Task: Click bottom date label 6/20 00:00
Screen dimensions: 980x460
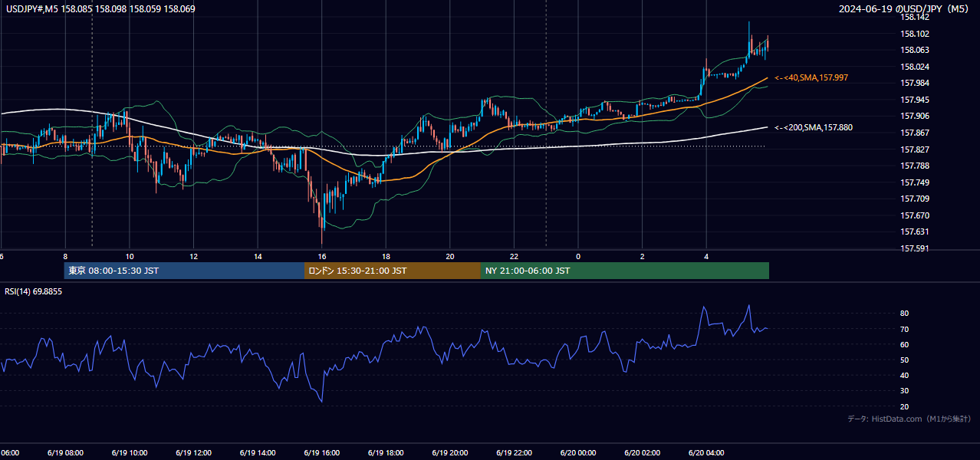Action: 578,452
